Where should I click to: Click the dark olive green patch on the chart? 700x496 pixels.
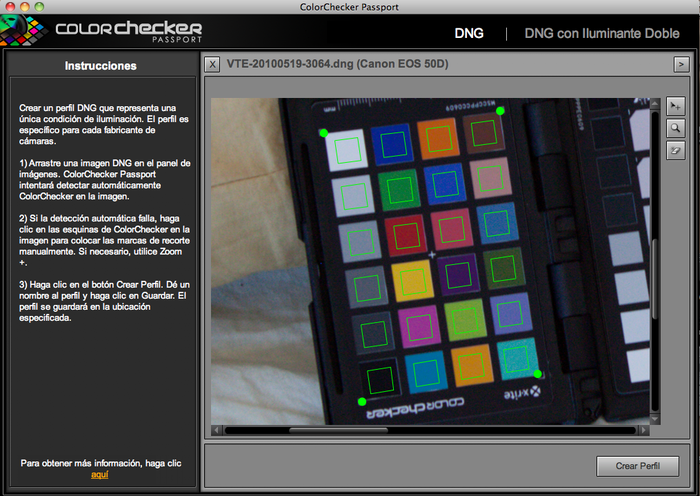pos(503,268)
